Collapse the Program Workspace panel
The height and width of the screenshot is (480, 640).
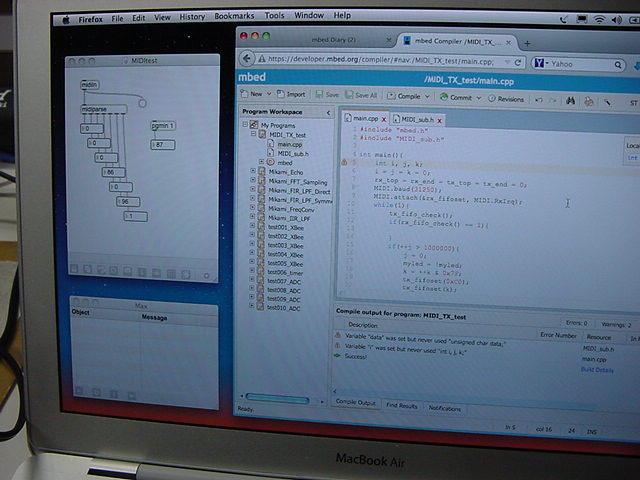click(x=328, y=113)
